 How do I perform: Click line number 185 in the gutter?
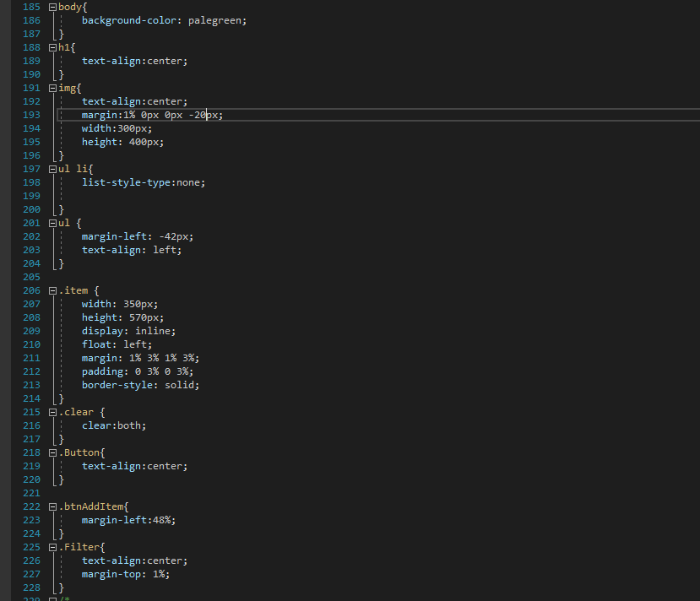click(32, 7)
